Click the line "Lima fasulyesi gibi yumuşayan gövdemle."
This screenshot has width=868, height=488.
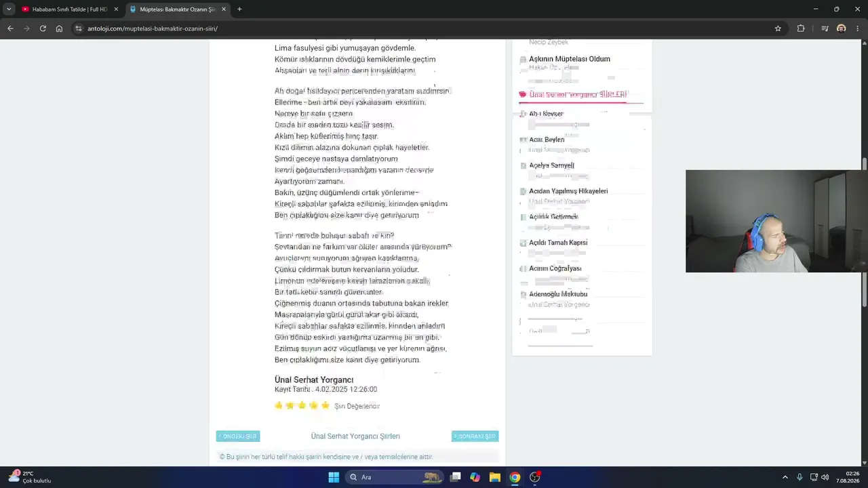345,48
